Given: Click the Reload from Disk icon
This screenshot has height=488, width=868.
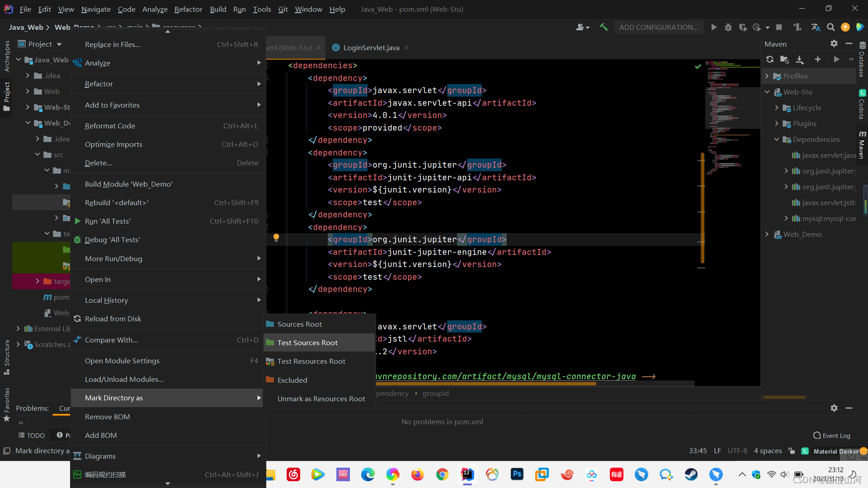Looking at the screenshot, I should pos(76,318).
